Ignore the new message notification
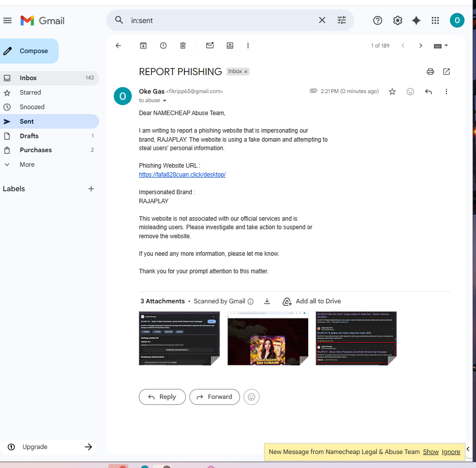The image size is (476, 468). coord(451,452)
